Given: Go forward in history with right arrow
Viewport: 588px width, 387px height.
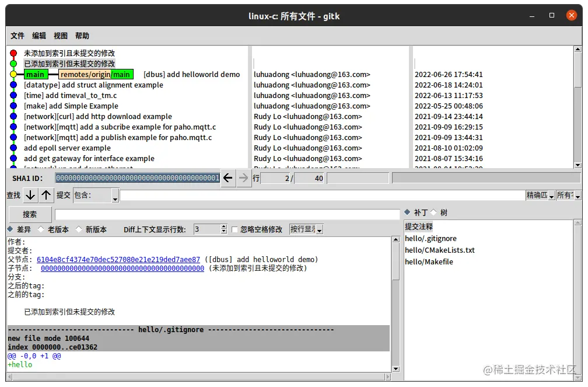Looking at the screenshot, I should click(243, 177).
